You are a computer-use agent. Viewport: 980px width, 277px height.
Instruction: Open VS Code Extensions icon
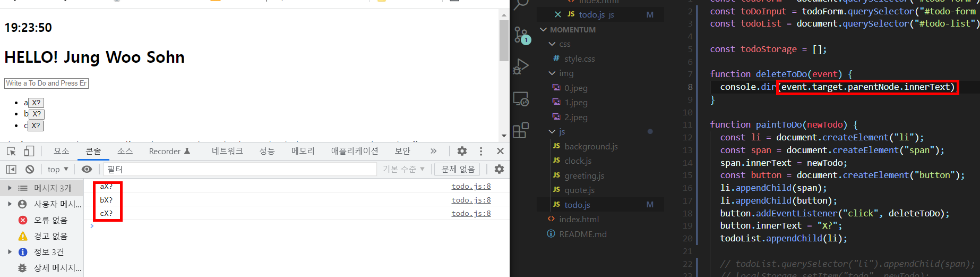(521, 130)
